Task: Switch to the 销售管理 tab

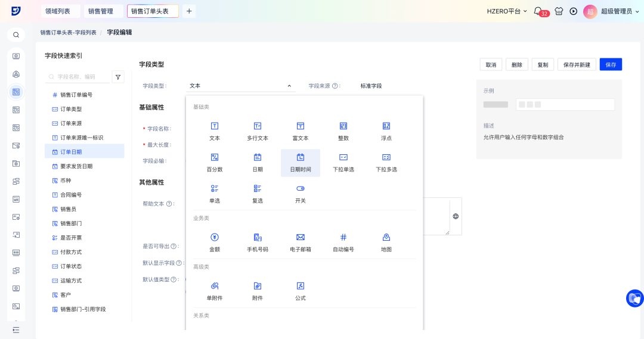Action: [x=103, y=11]
